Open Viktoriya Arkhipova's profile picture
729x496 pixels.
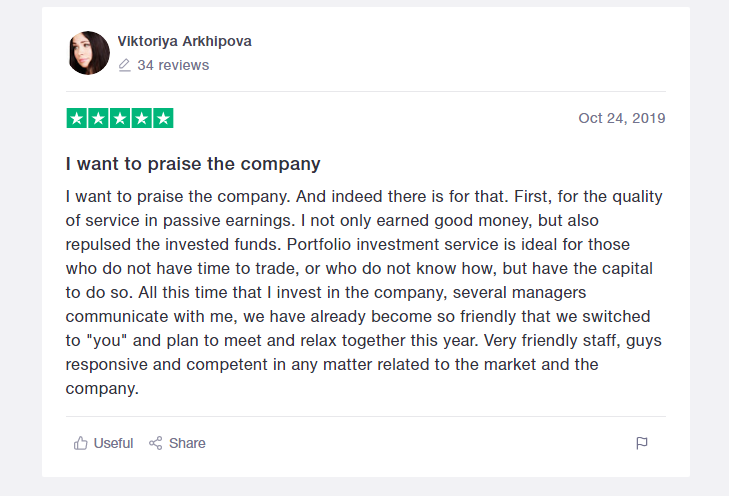click(x=88, y=53)
